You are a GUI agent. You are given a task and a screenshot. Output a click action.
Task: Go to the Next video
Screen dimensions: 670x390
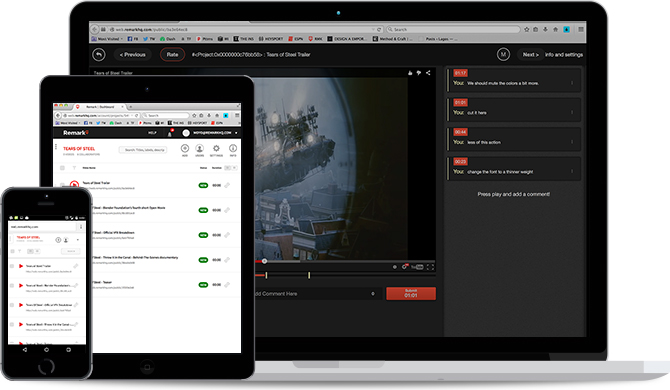(531, 55)
